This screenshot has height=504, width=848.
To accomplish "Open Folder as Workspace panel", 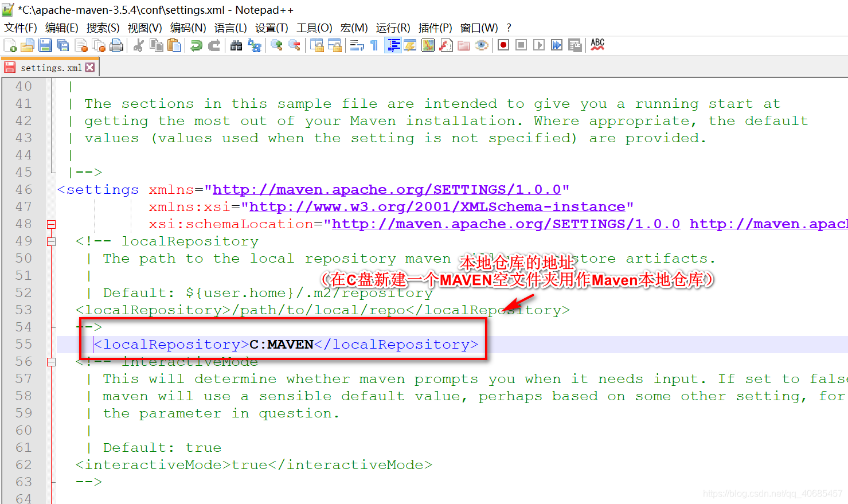I will tap(464, 45).
